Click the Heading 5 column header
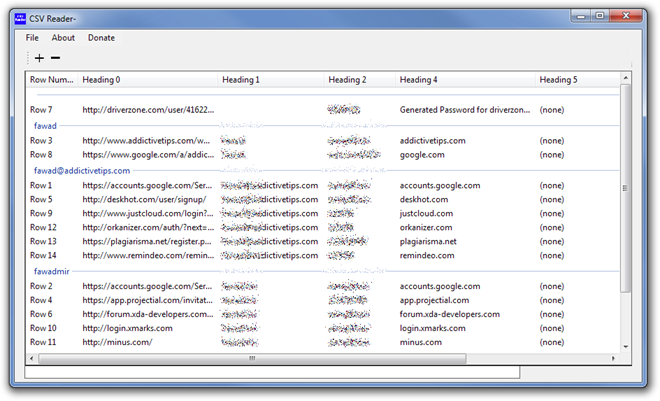Screen dimensions: 660x401 [x=578, y=80]
